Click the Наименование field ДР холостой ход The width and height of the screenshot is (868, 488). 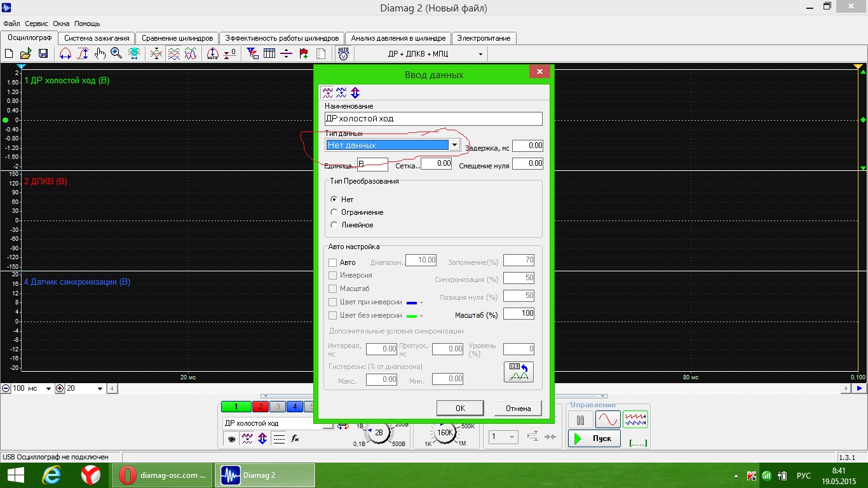pos(433,119)
